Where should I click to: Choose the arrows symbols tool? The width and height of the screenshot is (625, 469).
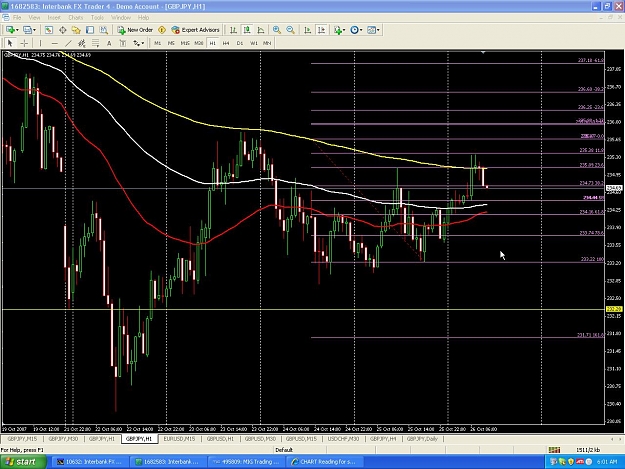point(136,43)
